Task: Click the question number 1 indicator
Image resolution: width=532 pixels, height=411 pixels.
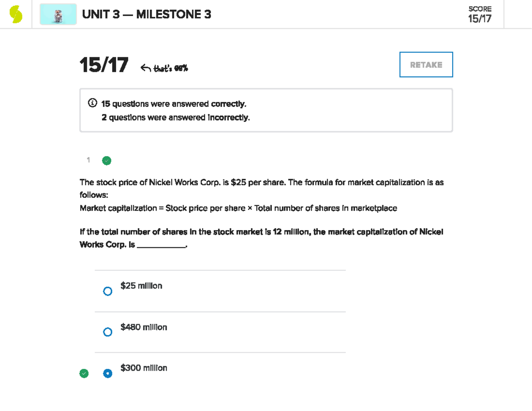Action: coord(88,160)
